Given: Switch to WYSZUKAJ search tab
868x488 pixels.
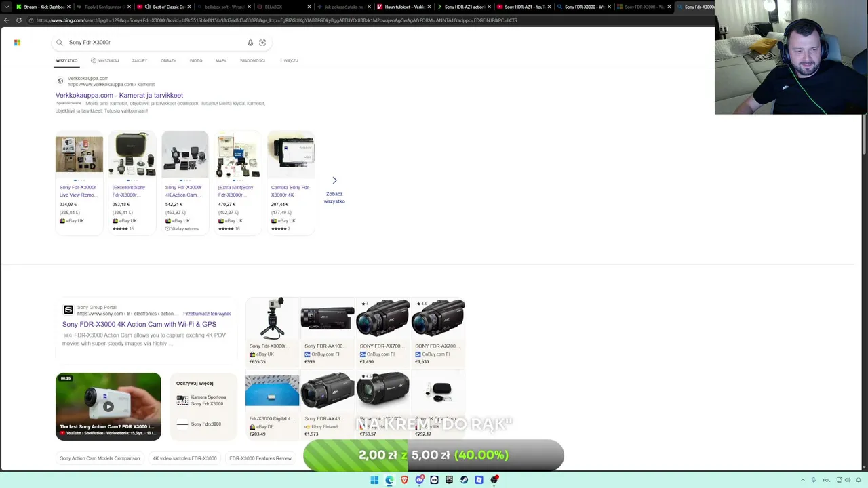Looking at the screenshot, I should 105,60.
